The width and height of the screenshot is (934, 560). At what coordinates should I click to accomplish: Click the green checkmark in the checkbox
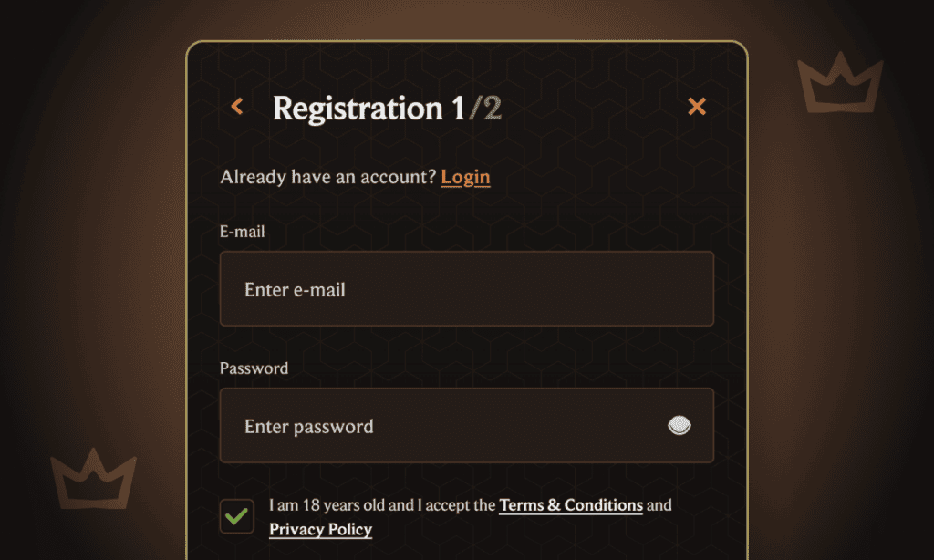237,516
